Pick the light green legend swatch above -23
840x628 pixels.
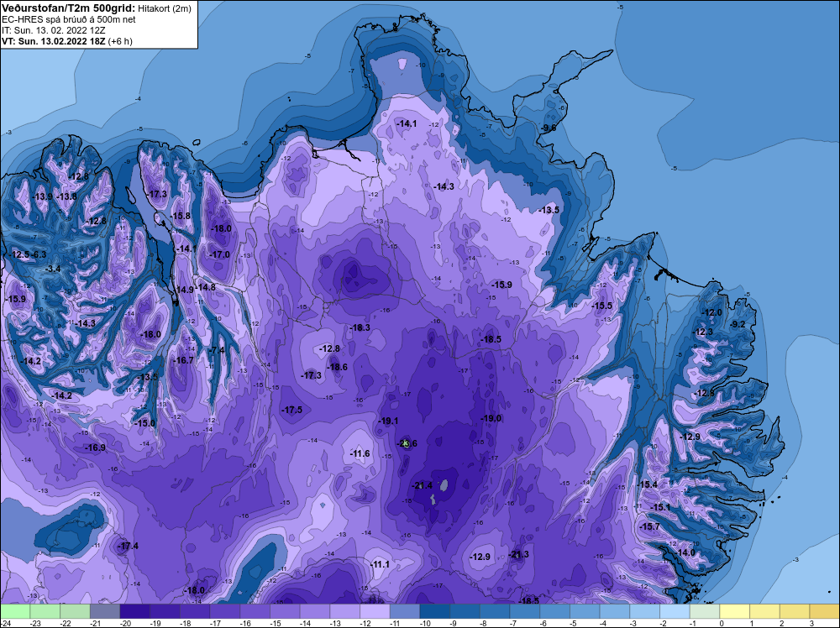pos(45,611)
